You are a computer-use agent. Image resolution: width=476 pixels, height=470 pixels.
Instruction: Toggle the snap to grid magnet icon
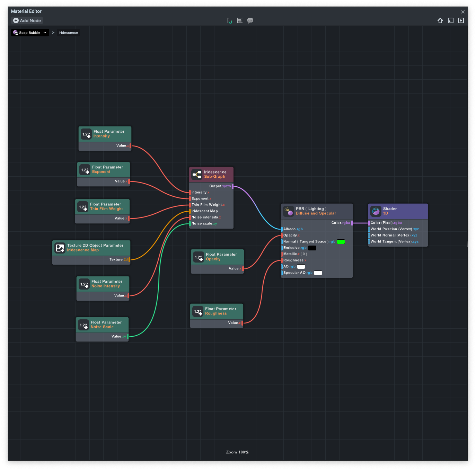[229, 20]
